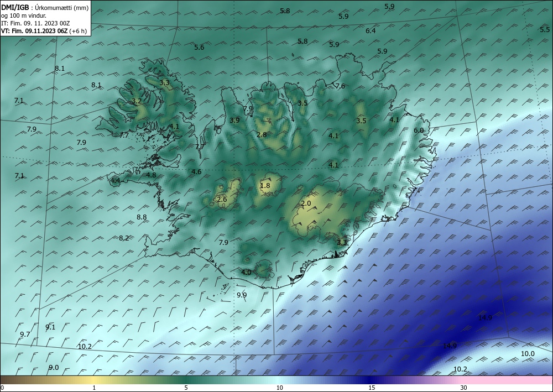Viewport: 553px width, 392px height.
Task: Pick the yellow color above the '1' scale label
Action: [94, 380]
